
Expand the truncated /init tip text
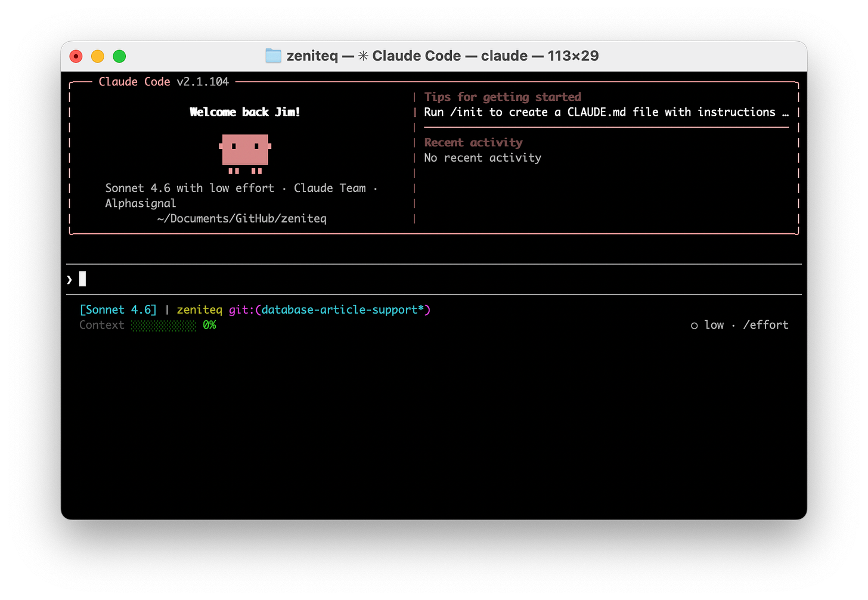(x=605, y=112)
